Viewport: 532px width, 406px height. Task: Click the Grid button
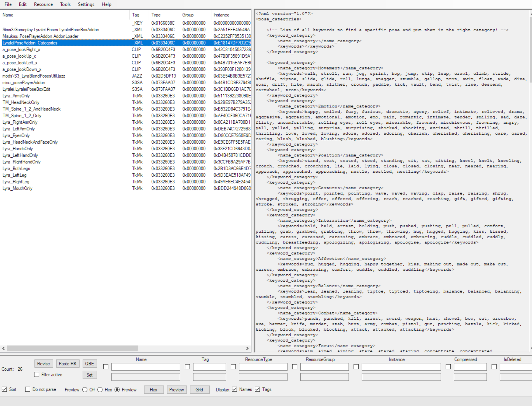tap(199, 390)
